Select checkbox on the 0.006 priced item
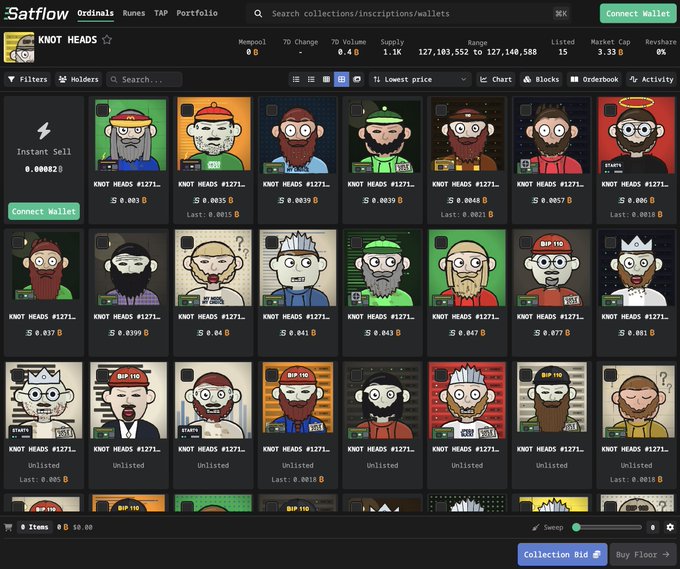The image size is (680, 569). (610, 110)
